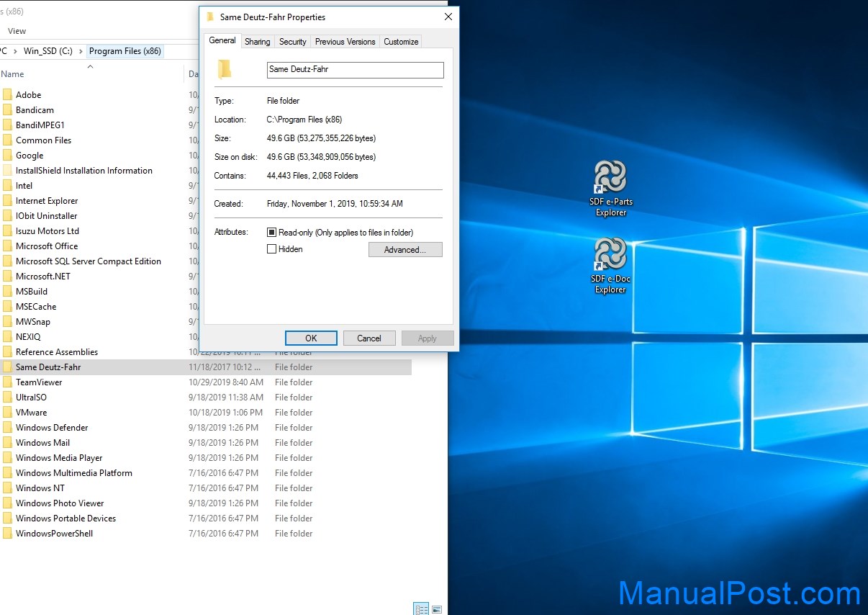Select the General tab
This screenshot has width=868, height=615.
pos(222,40)
